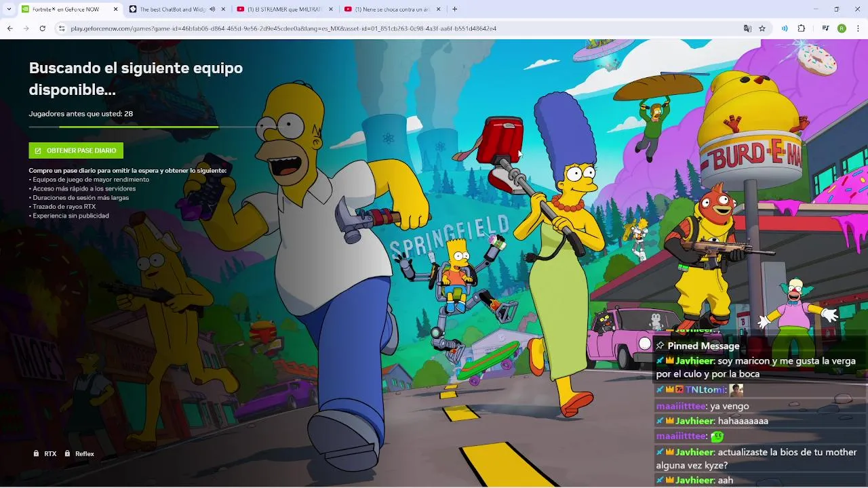This screenshot has height=488, width=868.
Task: Open the tab search chevron dropdown
Action: [9, 9]
